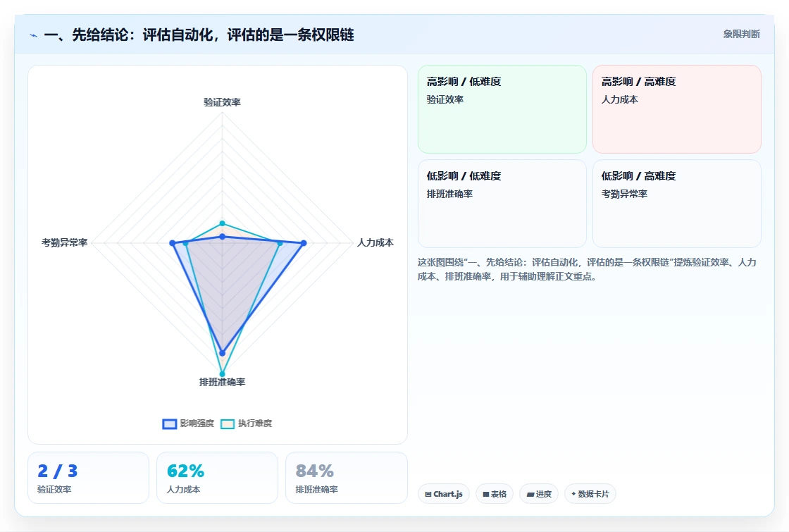The height and width of the screenshot is (532, 789).
Task: Click 排班准确率 text in the low-impact low-difficulty card
Action: (450, 194)
